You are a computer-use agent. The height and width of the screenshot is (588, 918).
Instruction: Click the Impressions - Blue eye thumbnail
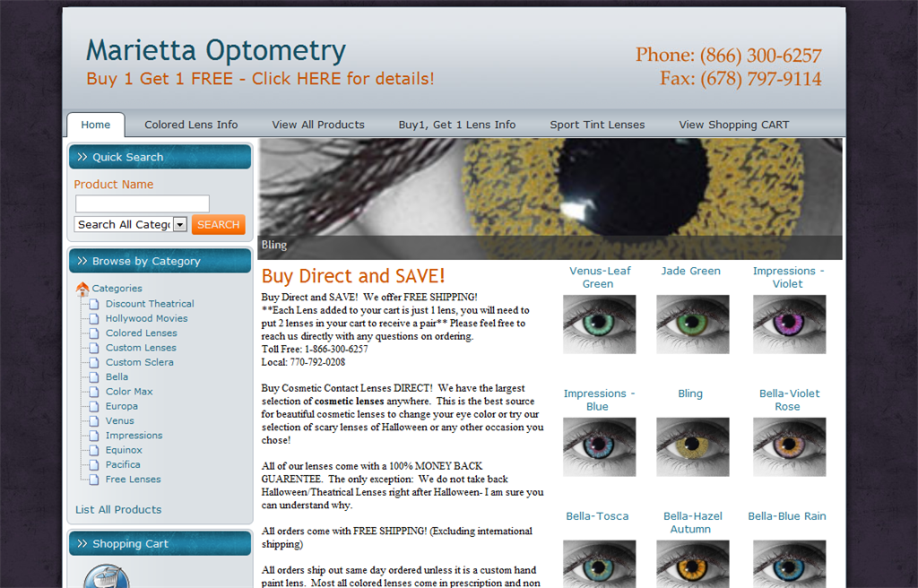tap(599, 446)
